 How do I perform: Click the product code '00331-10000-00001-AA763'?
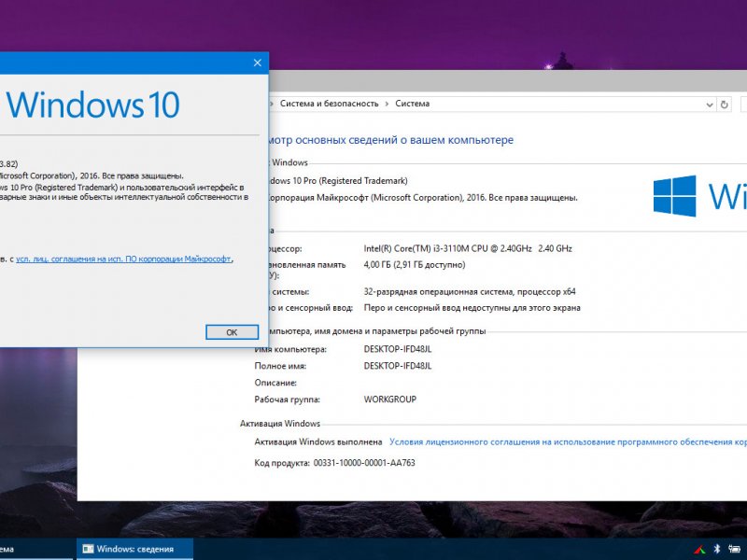click(x=364, y=463)
